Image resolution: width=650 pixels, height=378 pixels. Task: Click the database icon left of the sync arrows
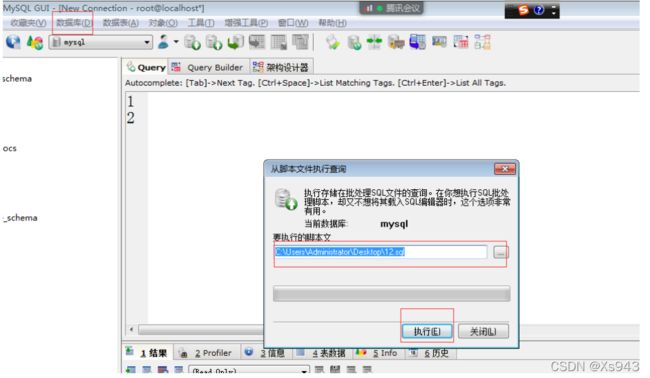pyautogui.click(x=354, y=42)
